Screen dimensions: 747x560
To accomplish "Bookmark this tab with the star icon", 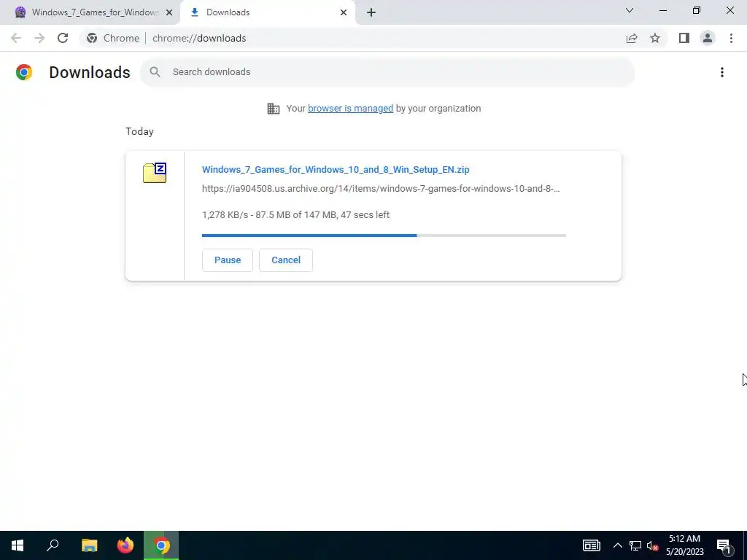I will pos(655,38).
